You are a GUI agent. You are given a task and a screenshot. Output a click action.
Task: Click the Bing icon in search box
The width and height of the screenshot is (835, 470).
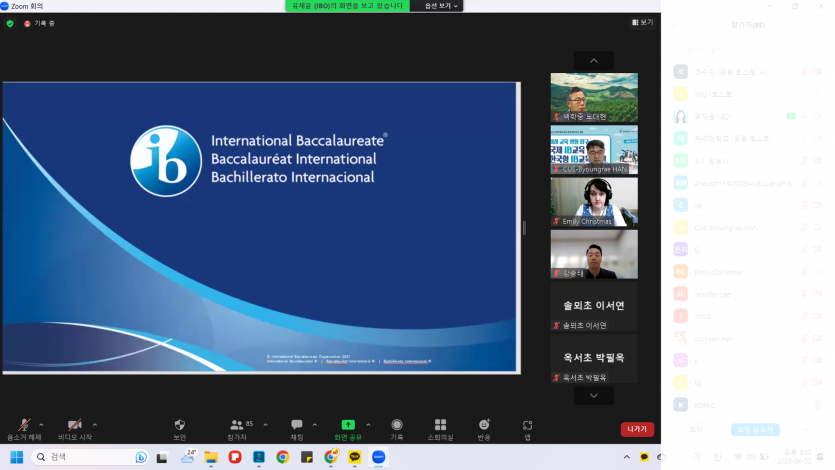point(141,457)
